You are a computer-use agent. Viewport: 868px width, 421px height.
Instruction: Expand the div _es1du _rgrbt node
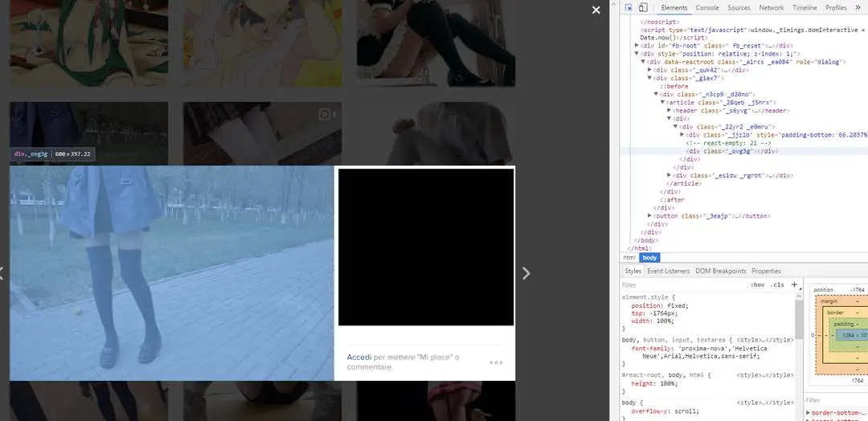tap(669, 175)
